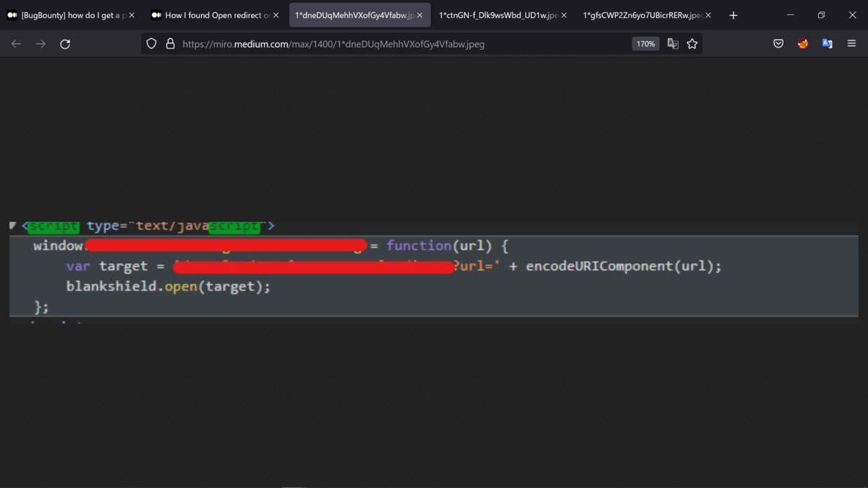Minimize the Firefox window
The width and height of the screenshot is (868, 488).
790,15
